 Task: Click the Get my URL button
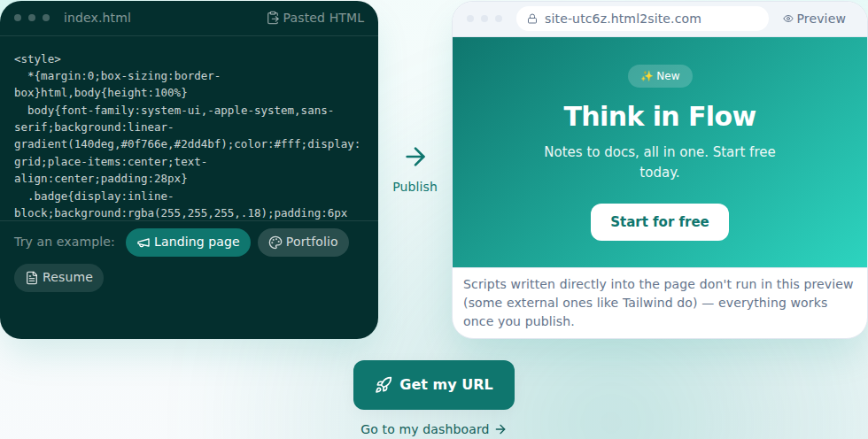tap(434, 385)
